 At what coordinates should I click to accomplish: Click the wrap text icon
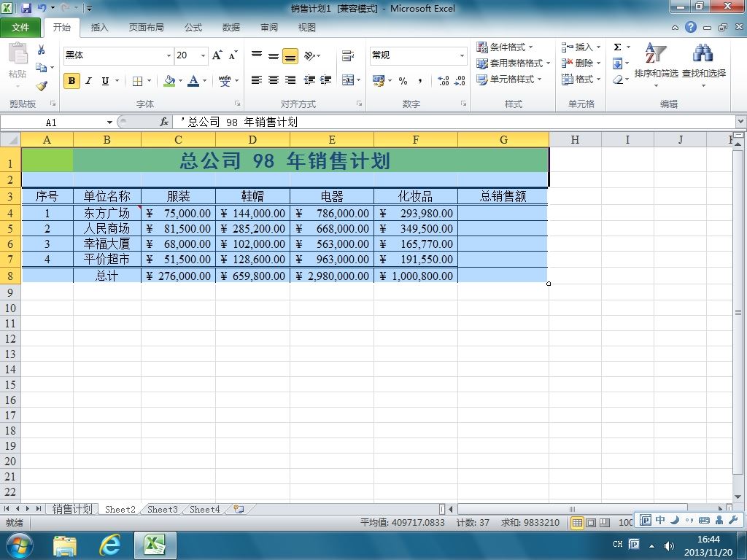[348, 55]
